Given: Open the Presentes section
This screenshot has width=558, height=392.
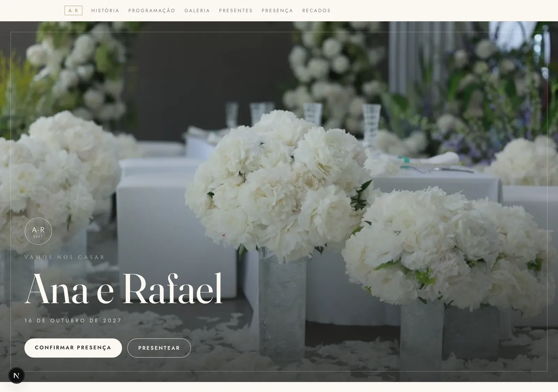Looking at the screenshot, I should pos(236,10).
